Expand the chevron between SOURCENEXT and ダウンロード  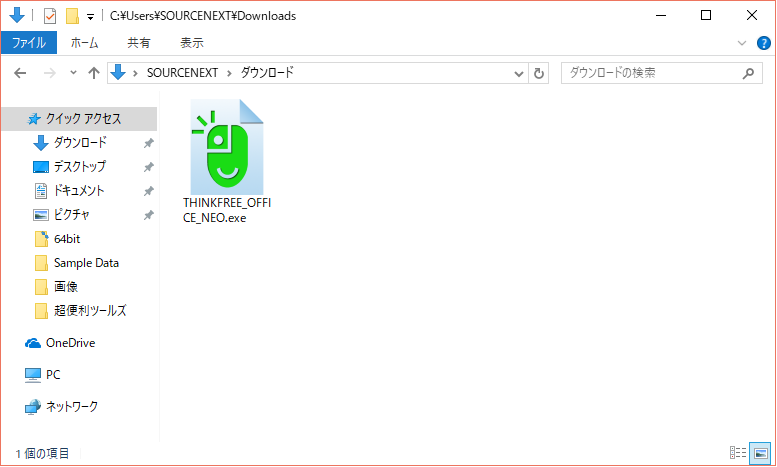tap(229, 73)
